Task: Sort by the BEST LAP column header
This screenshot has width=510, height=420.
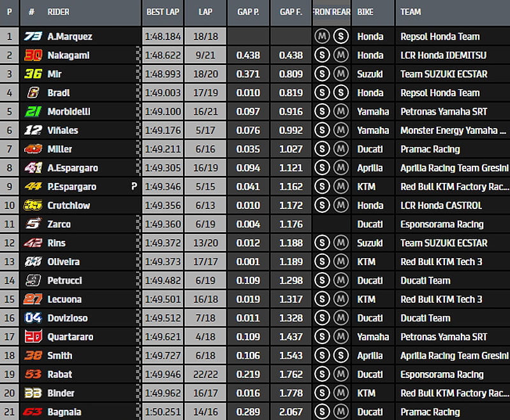Action: (162, 11)
